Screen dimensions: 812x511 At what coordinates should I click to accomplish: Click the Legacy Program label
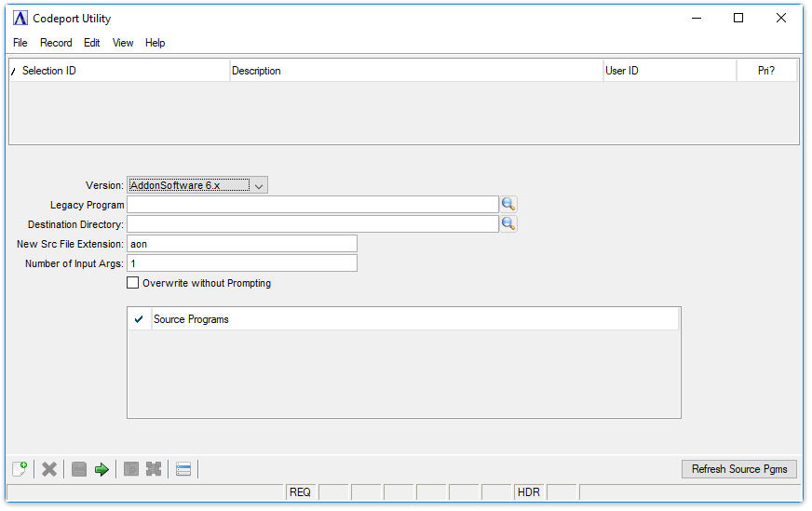87,205
